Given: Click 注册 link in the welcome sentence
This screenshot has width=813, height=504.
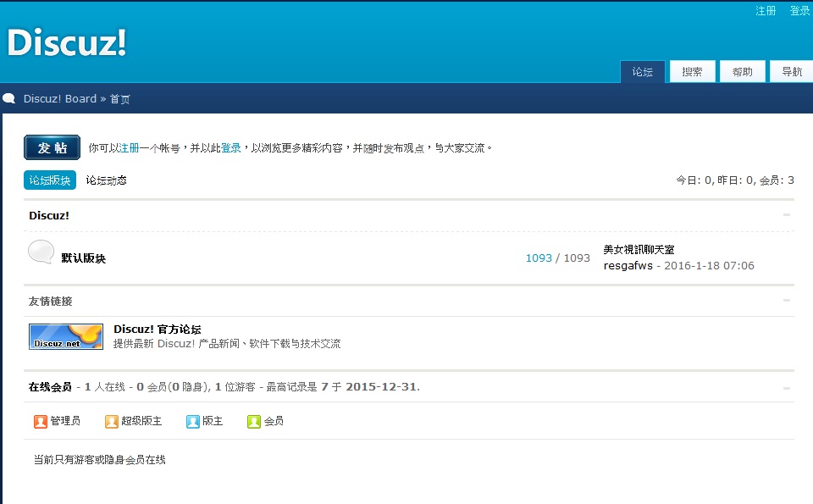Looking at the screenshot, I should point(129,148).
